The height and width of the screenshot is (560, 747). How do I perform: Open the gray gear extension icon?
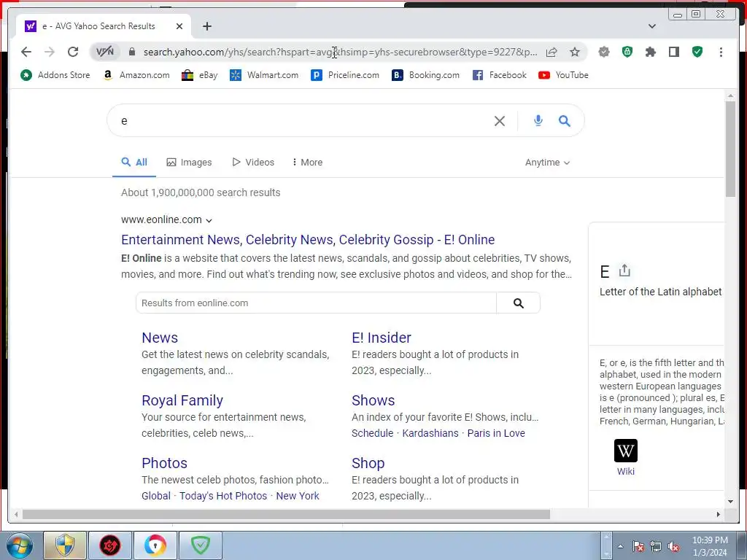pos(604,52)
